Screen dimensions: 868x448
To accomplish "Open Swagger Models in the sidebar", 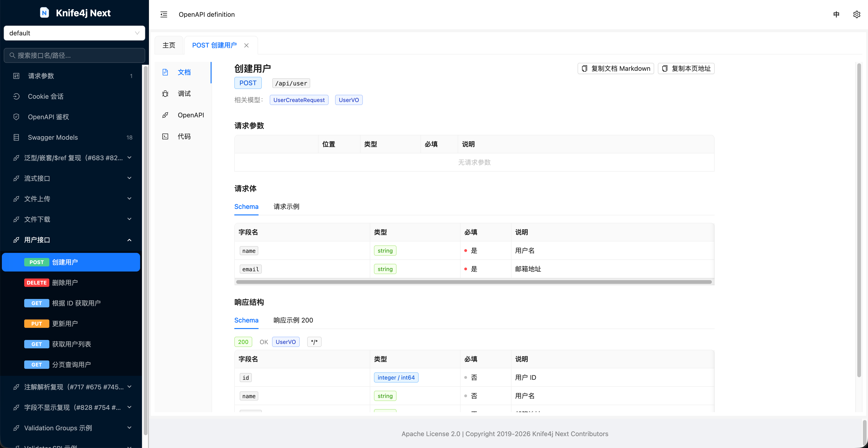I will 71,138.
